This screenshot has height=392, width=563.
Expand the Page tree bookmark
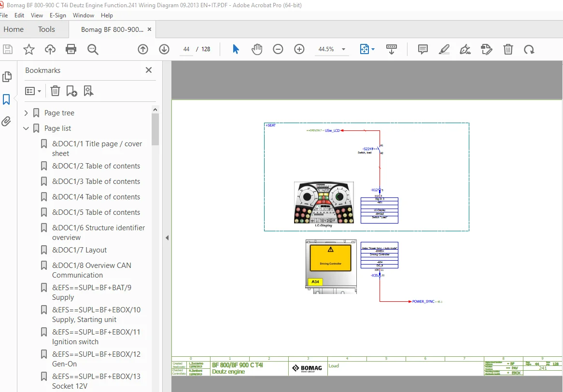(x=26, y=113)
